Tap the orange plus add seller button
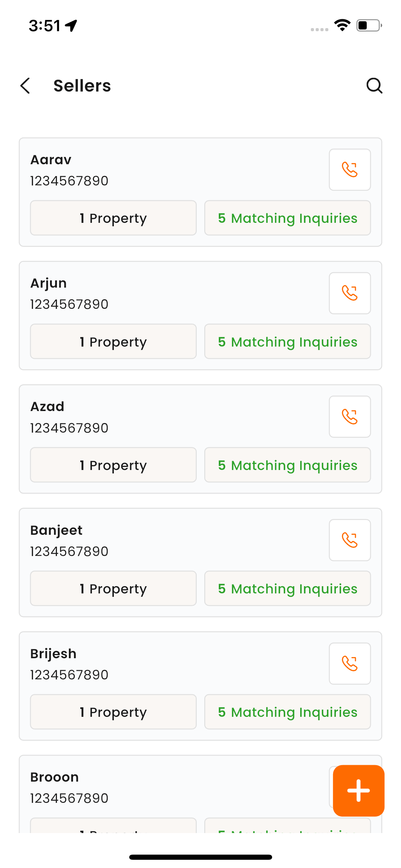Viewport: 401px width, 868px height. click(x=359, y=791)
